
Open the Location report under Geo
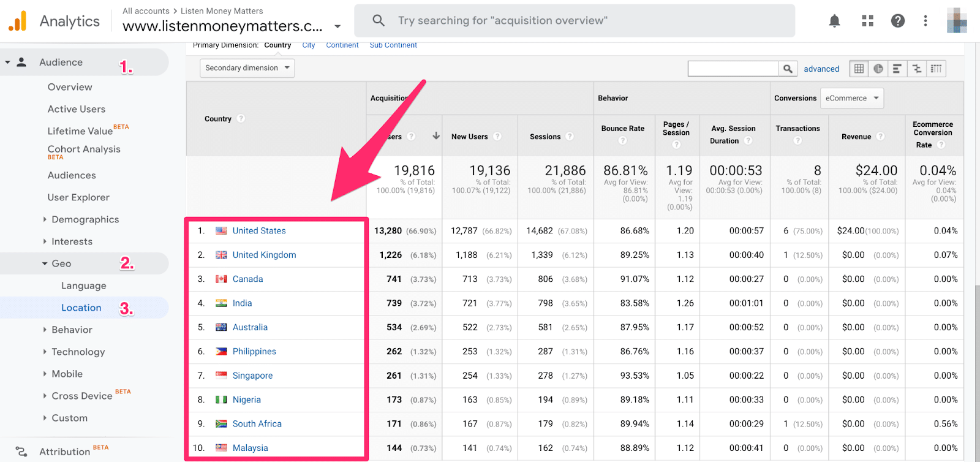[81, 308]
